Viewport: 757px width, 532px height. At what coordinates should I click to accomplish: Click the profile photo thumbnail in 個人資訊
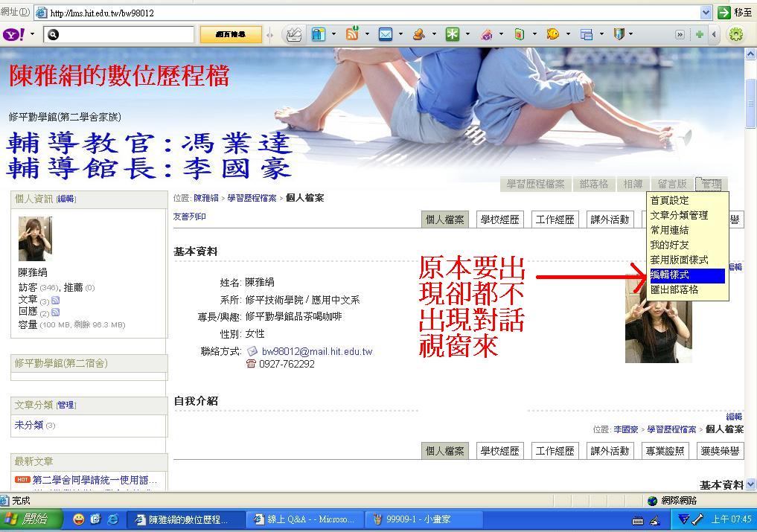tap(35, 239)
